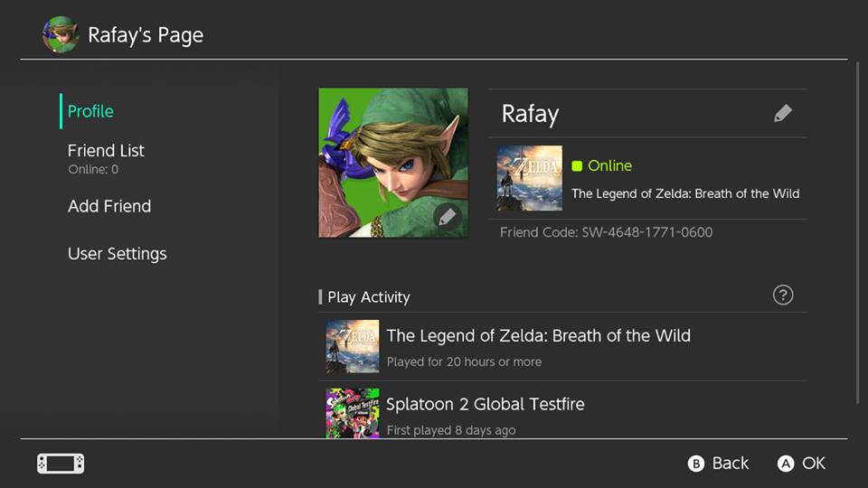Image resolution: width=868 pixels, height=488 pixels.
Task: Click the Back label in the footer
Action: (x=731, y=464)
